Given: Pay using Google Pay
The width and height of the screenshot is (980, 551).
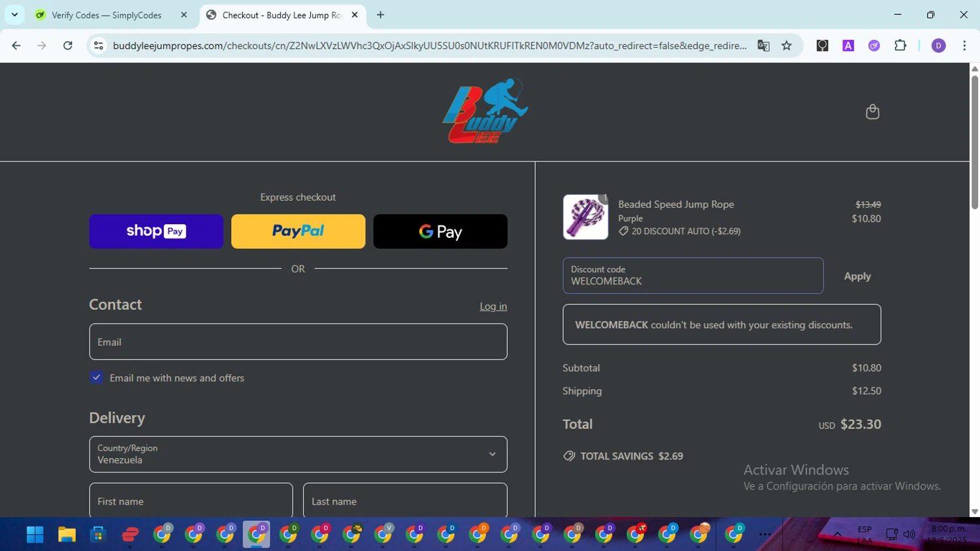Looking at the screenshot, I should tap(440, 231).
